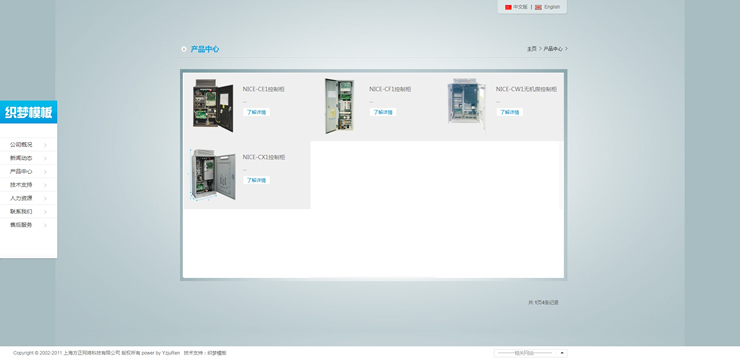Click the Chinese flag icon
This screenshot has width=740, height=360.
[x=508, y=7]
